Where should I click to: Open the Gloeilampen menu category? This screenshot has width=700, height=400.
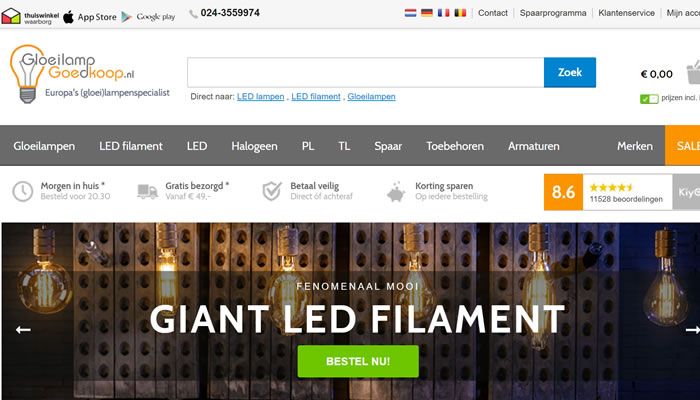tap(44, 146)
